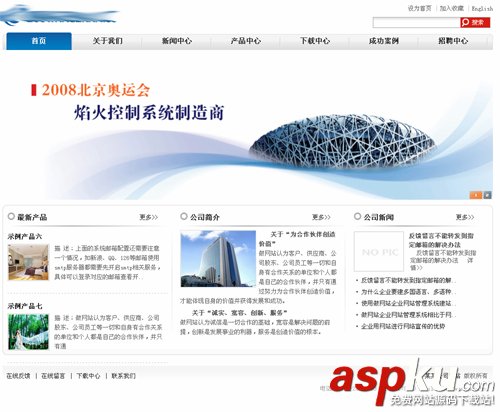
Task: Open news item 傲网站企业网站管理系统相比于同
Action: 408,315
